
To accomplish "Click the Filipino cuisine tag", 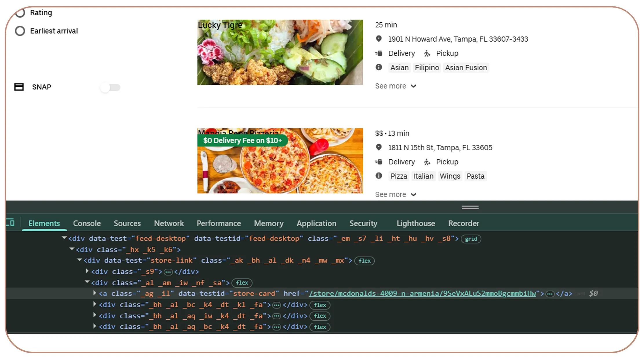I will click(x=427, y=67).
